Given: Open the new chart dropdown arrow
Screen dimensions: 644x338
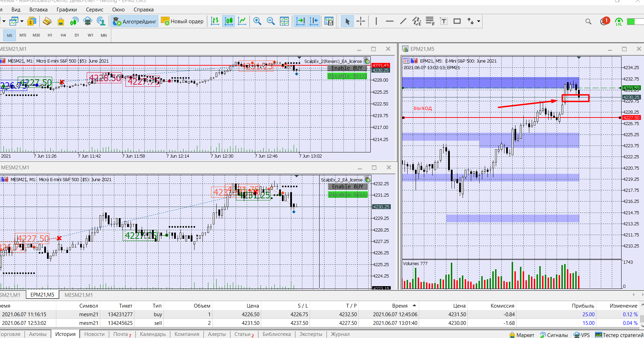Looking at the screenshot, I should [22, 21].
